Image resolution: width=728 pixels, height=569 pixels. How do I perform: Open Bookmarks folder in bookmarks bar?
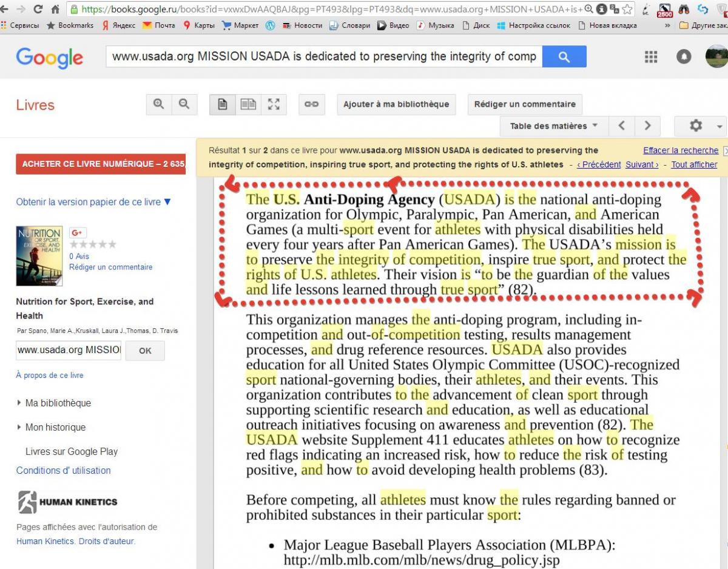click(70, 25)
